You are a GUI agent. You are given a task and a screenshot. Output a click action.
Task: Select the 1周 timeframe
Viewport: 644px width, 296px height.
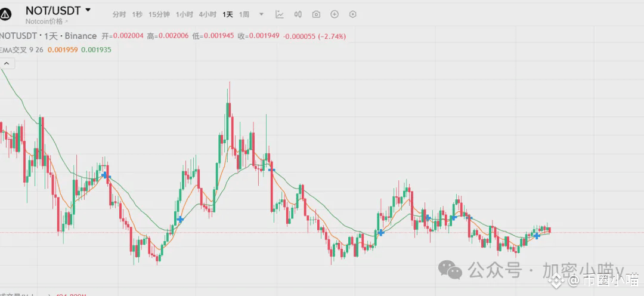[x=244, y=14]
